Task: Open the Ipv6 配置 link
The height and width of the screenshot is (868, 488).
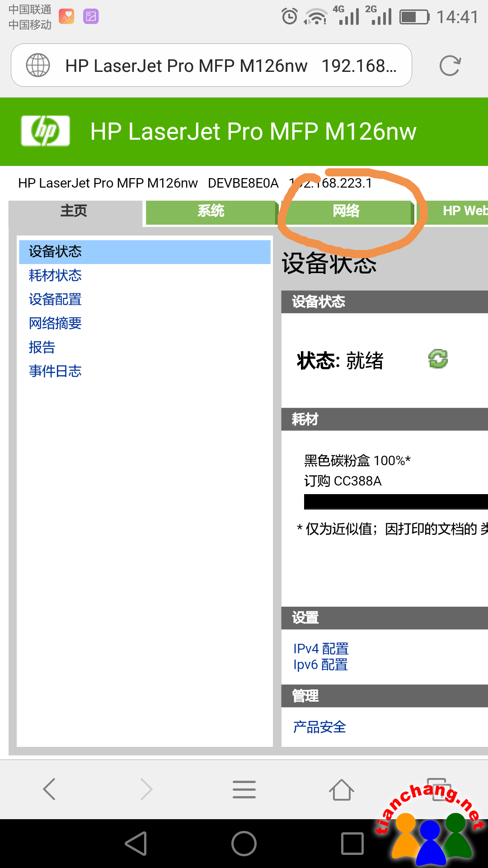Action: coord(320,665)
